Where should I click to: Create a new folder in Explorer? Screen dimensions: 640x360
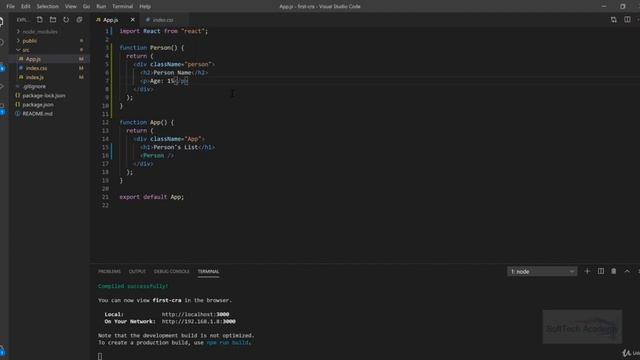pyautogui.click(x=53, y=20)
